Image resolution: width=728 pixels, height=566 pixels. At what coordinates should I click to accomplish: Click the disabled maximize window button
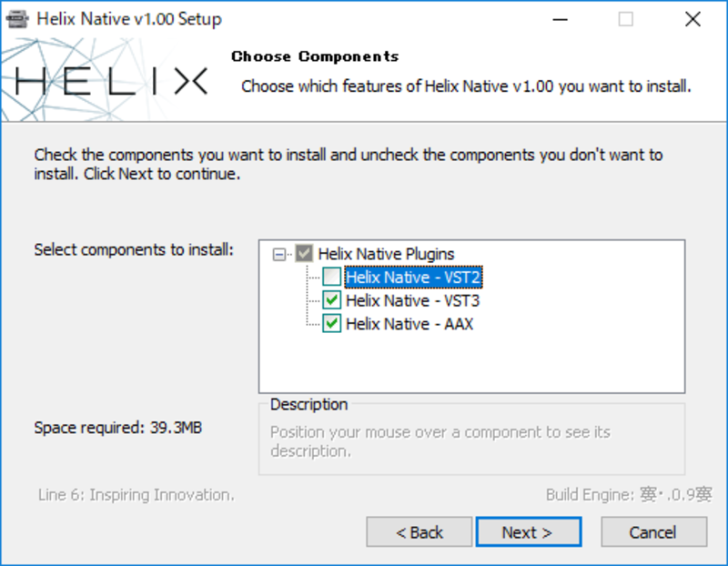pyautogui.click(x=625, y=19)
